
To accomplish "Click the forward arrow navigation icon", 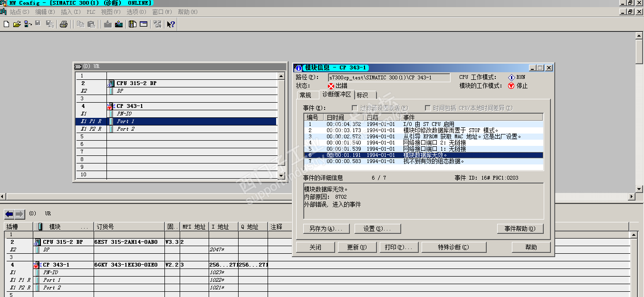I will (19, 214).
